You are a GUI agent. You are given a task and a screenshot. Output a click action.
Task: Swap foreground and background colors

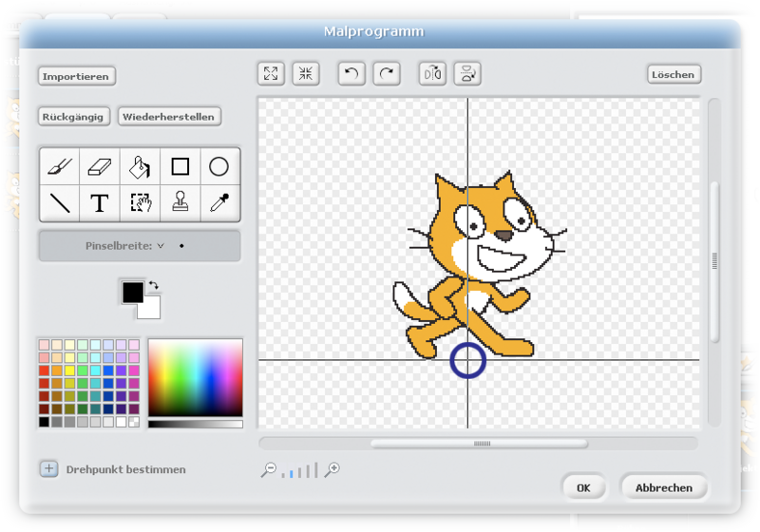(154, 285)
